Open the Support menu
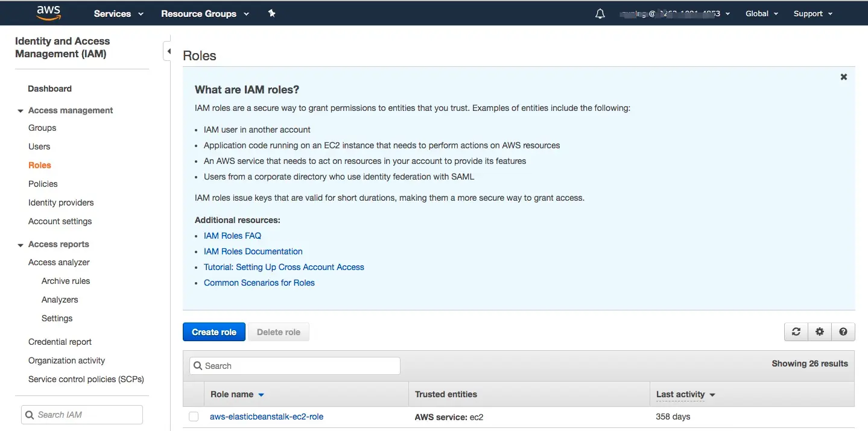 (x=813, y=14)
